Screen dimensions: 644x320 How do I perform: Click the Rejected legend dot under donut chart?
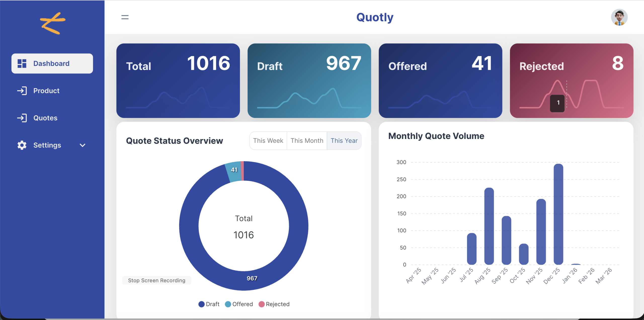point(262,304)
